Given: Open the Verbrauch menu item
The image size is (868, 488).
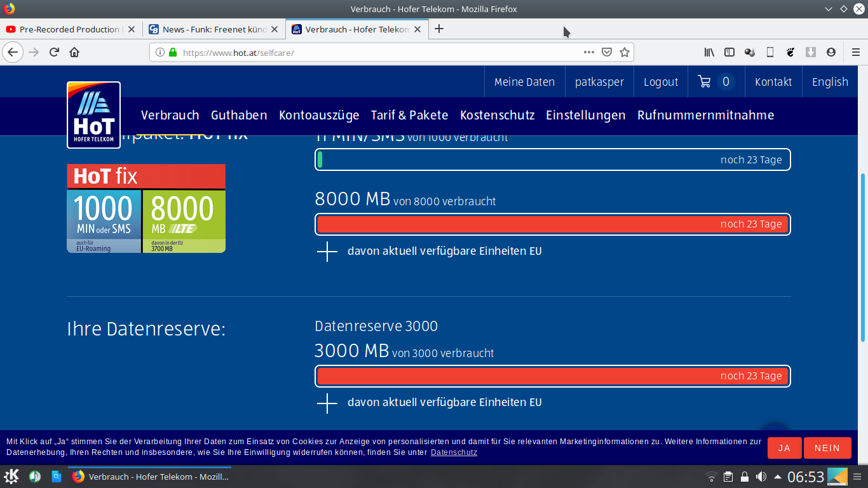Looking at the screenshot, I should [170, 115].
